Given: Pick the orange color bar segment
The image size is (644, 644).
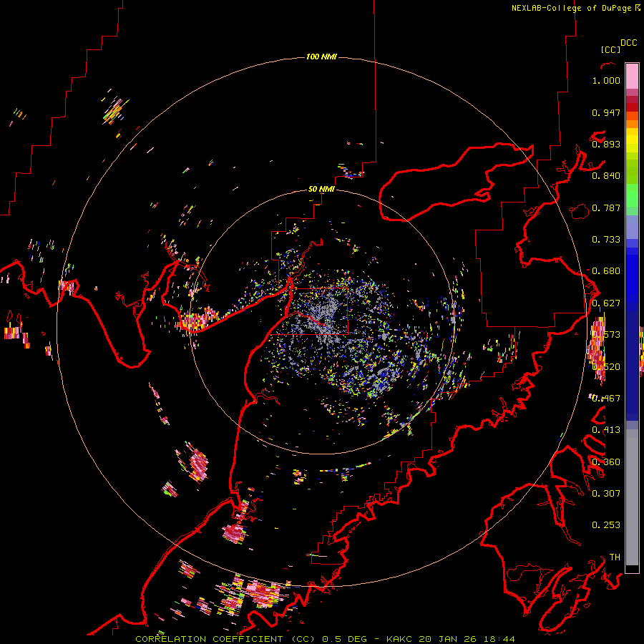Looking at the screenshot, I should coord(632,125).
